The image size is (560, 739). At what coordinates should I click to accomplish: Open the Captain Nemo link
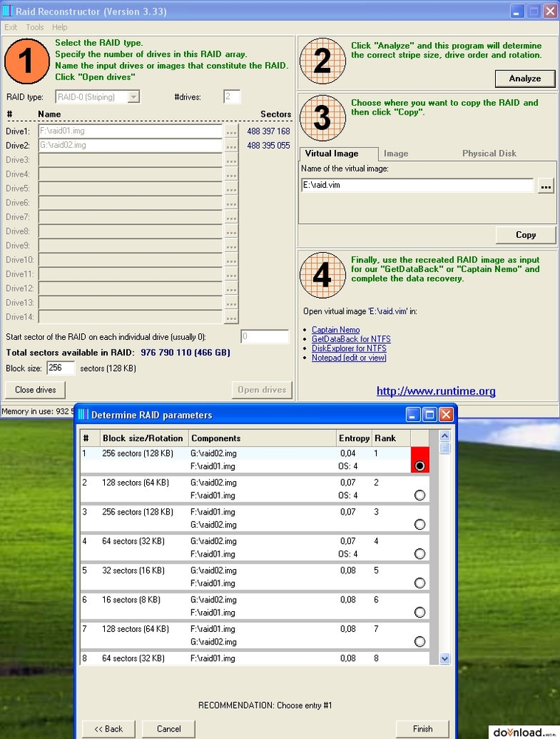click(x=335, y=330)
